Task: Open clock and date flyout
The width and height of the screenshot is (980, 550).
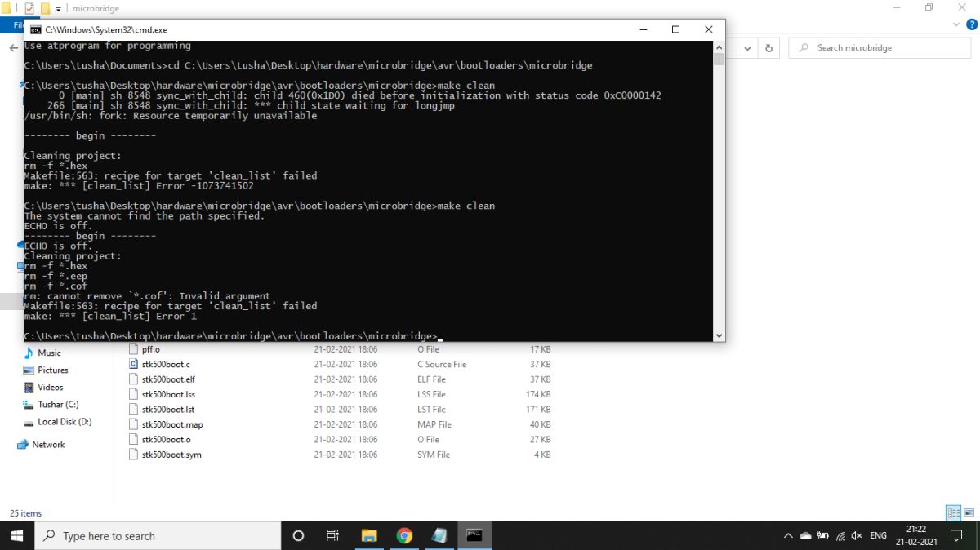Action: pos(916,535)
